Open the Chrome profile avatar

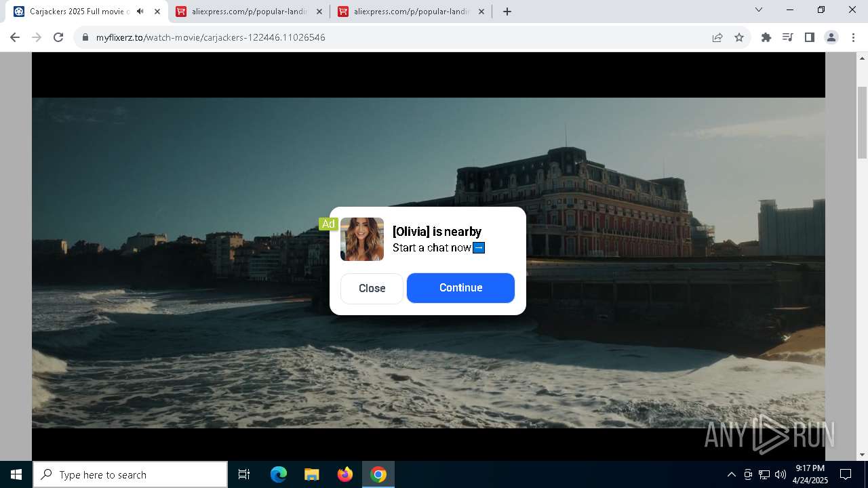[x=831, y=37]
